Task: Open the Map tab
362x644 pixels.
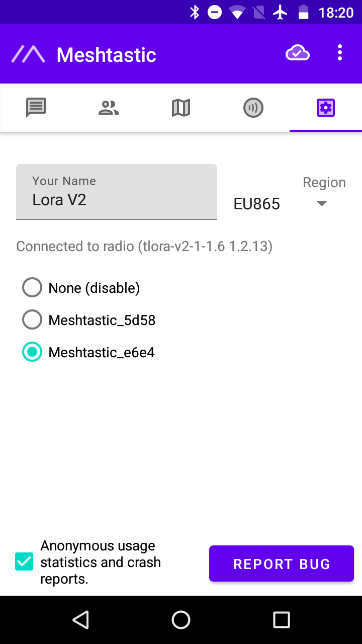Action: [181, 108]
